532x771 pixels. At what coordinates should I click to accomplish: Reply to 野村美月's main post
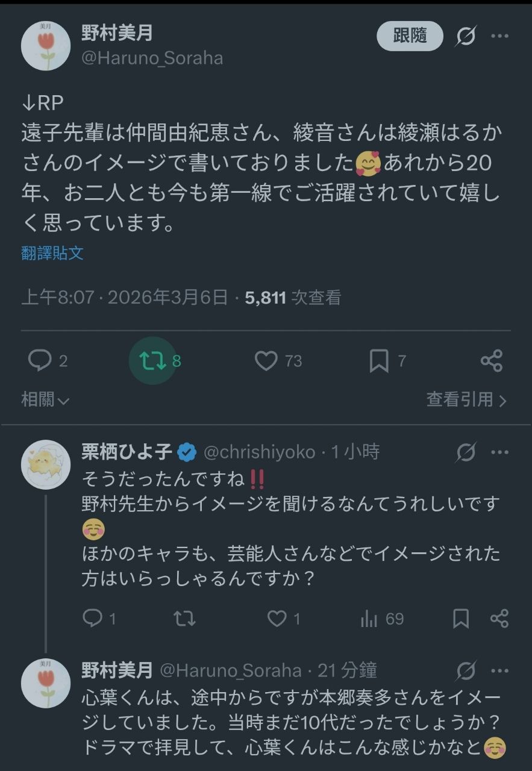40,361
